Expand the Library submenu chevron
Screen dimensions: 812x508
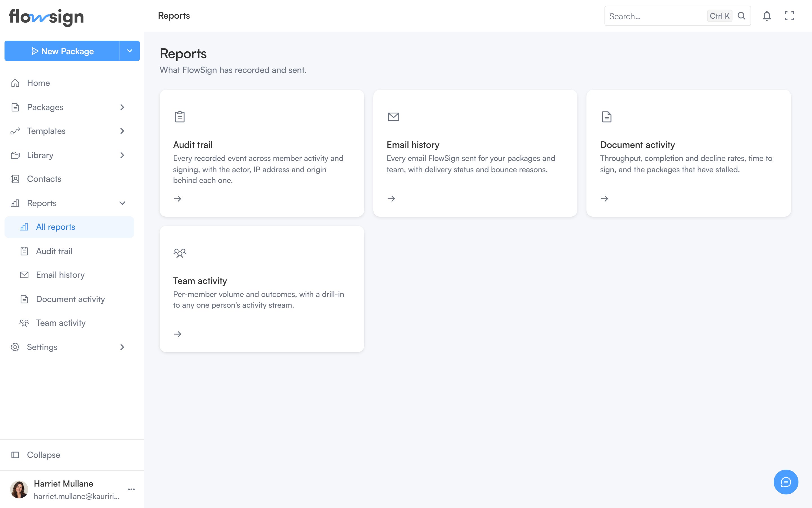pyautogui.click(x=122, y=155)
